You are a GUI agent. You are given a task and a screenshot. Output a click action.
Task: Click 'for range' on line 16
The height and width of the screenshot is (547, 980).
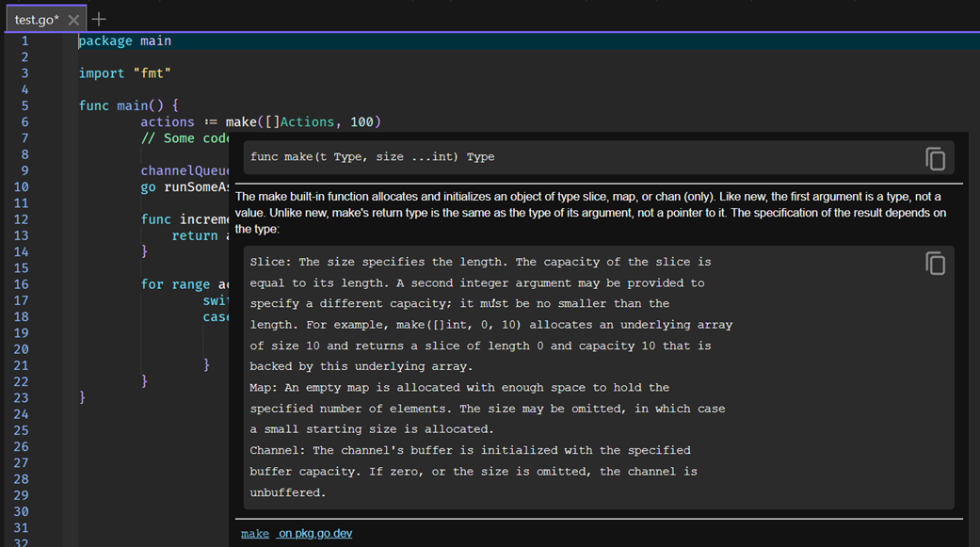point(176,285)
